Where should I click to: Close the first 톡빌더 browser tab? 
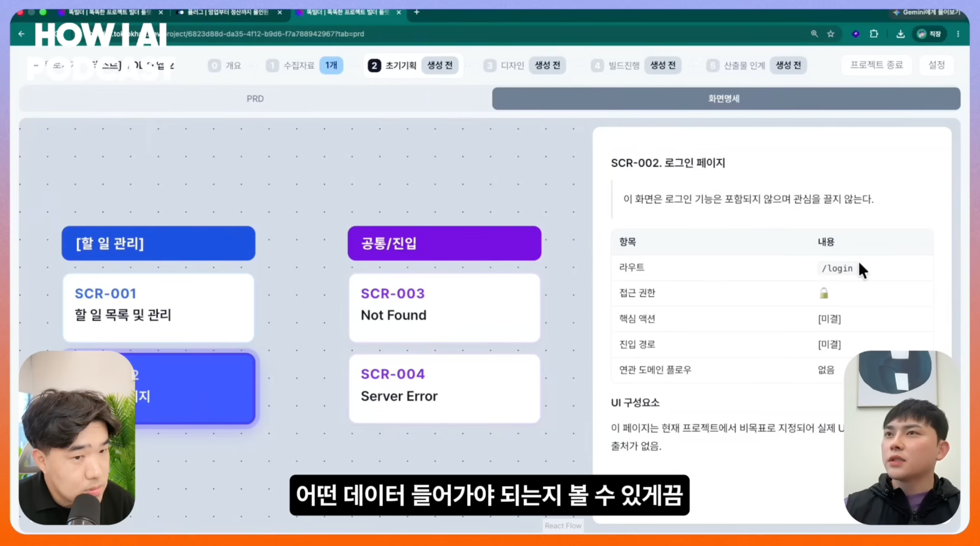click(161, 12)
